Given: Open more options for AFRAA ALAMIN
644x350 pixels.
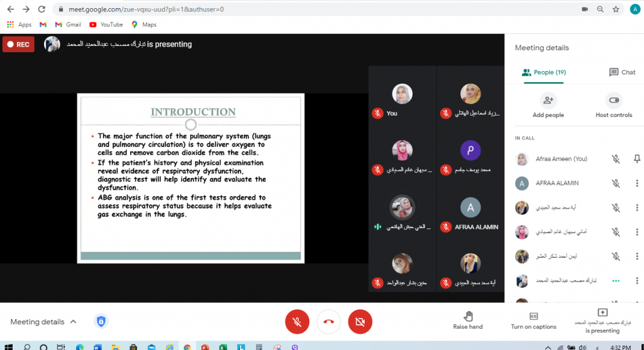Looking at the screenshot, I should coord(636,183).
